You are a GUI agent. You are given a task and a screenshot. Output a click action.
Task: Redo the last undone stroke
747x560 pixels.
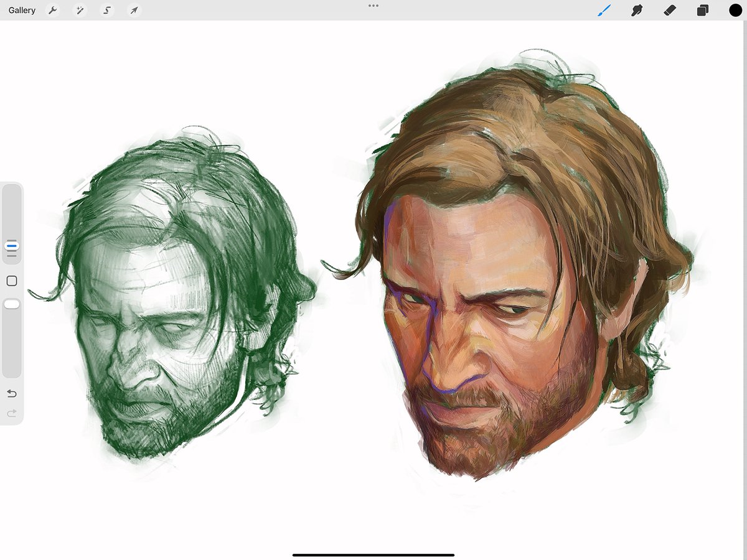(x=12, y=413)
